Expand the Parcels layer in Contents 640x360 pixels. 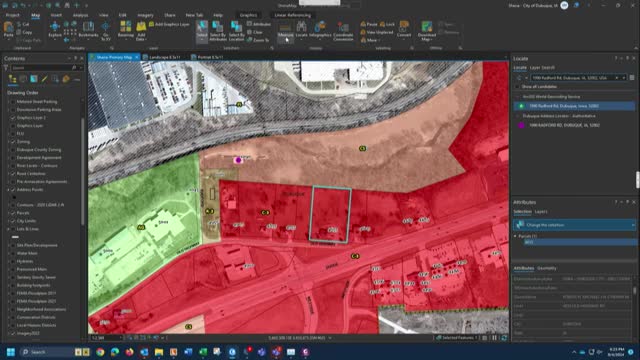pyautogui.click(x=8, y=213)
